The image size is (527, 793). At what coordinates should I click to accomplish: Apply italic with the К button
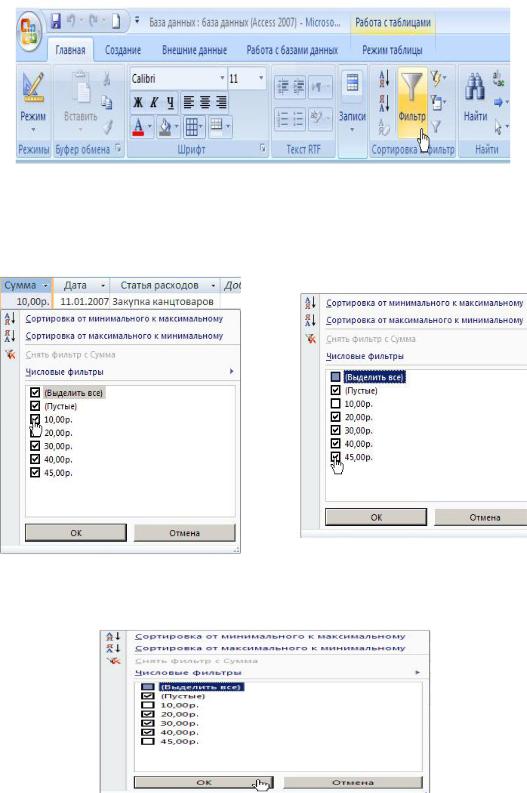(x=154, y=103)
